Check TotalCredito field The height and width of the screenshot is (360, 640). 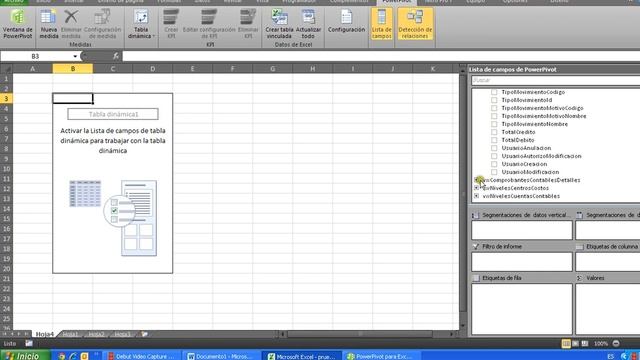(494, 132)
